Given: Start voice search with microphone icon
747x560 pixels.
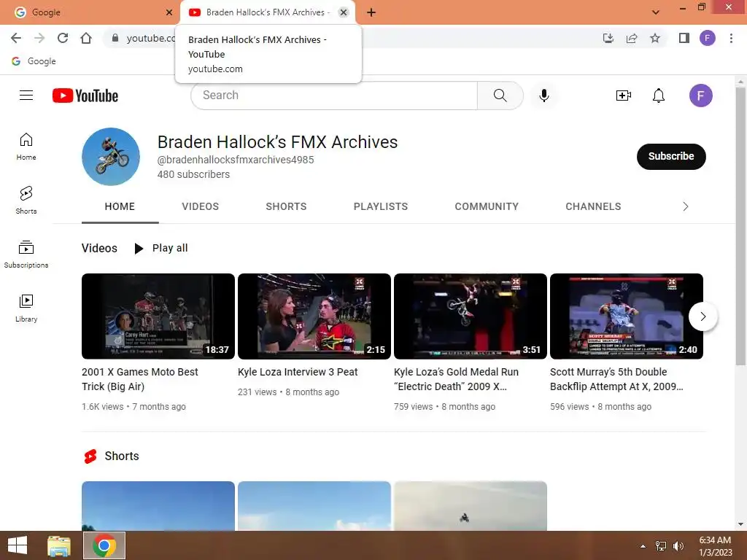Looking at the screenshot, I should (544, 96).
